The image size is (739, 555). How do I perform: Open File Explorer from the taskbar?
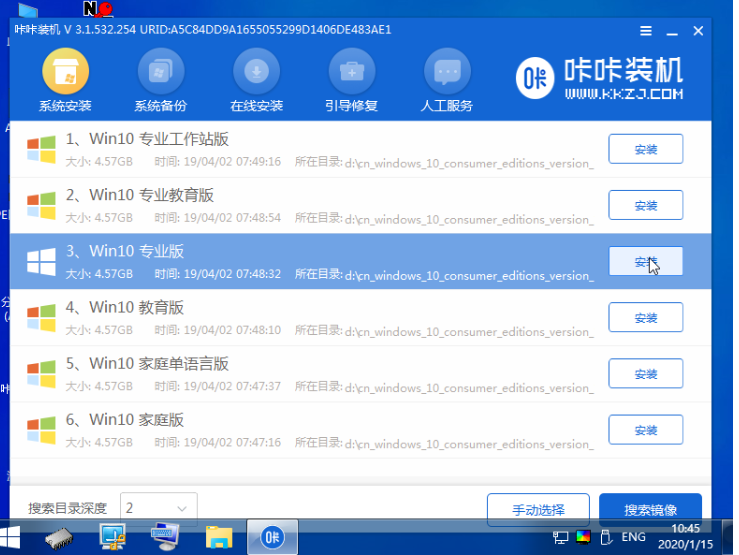click(219, 538)
